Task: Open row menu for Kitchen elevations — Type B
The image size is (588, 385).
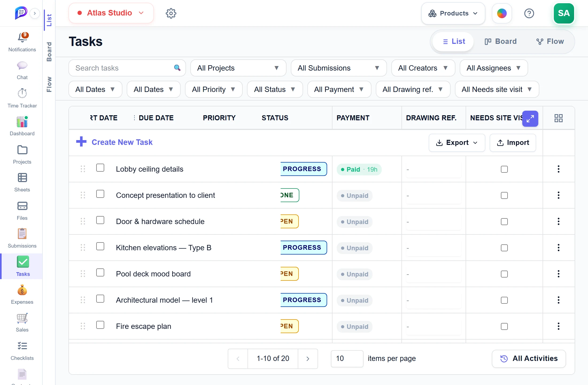Action: (558, 248)
